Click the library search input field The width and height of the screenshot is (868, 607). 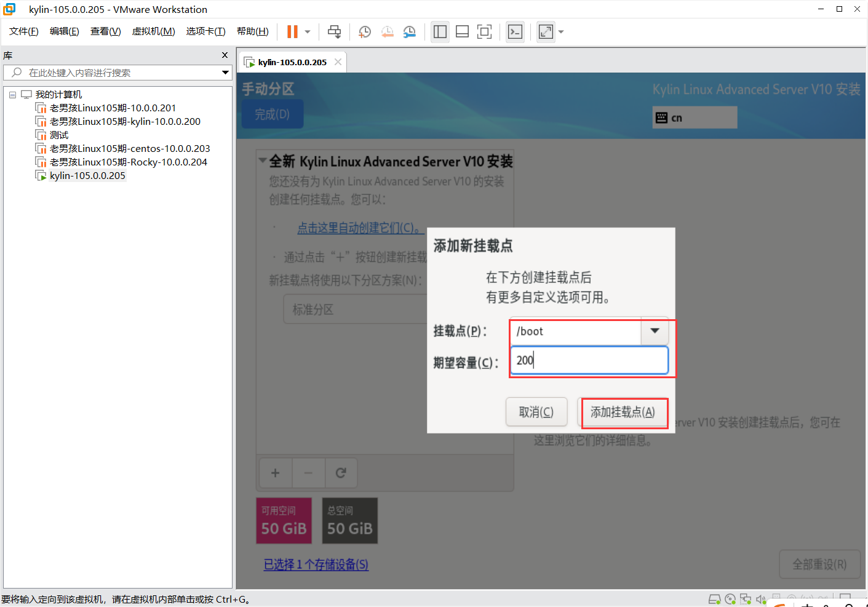(x=117, y=73)
